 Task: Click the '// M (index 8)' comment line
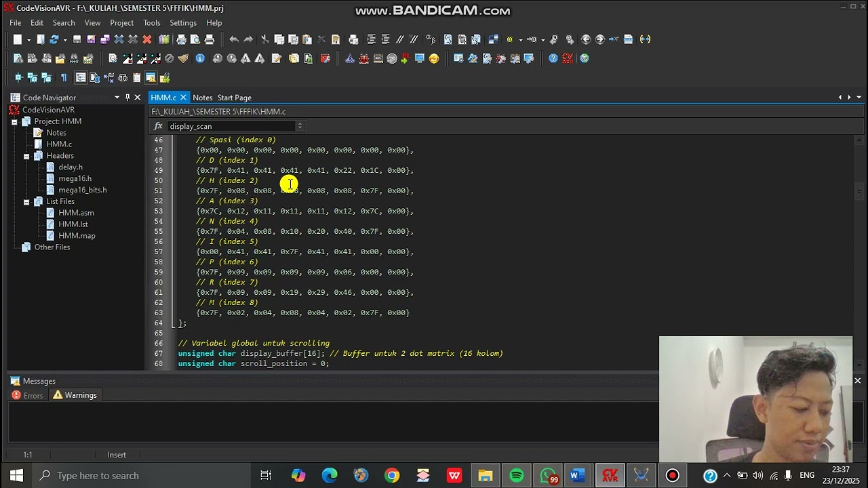click(x=227, y=302)
